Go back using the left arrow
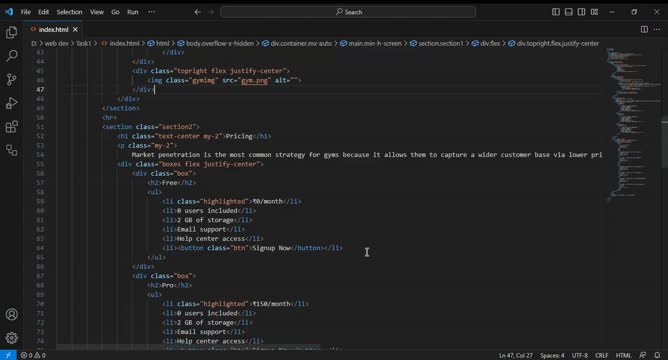 (198, 12)
